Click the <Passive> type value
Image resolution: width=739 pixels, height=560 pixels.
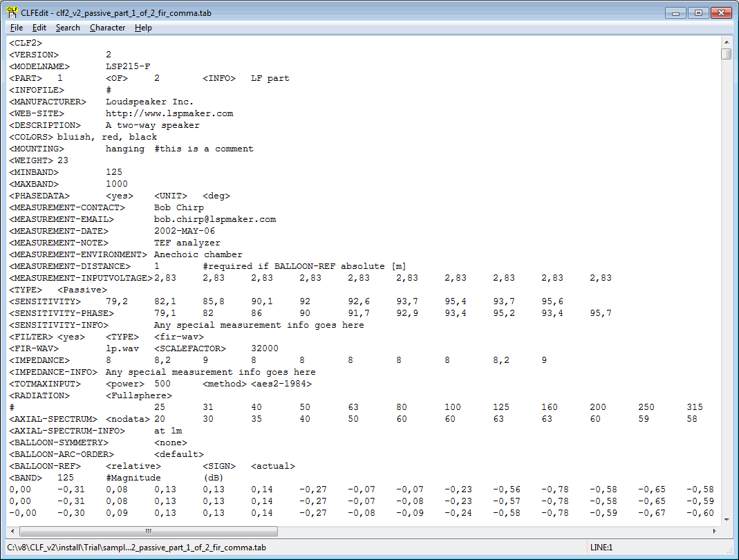pyautogui.click(x=82, y=290)
